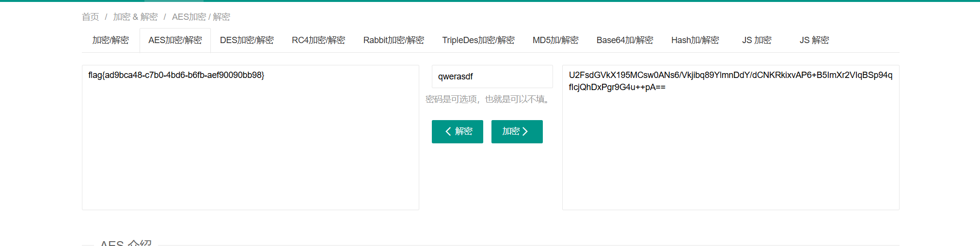Open the RC4加密/解密 tab
The height and width of the screenshot is (246, 980).
(x=318, y=40)
